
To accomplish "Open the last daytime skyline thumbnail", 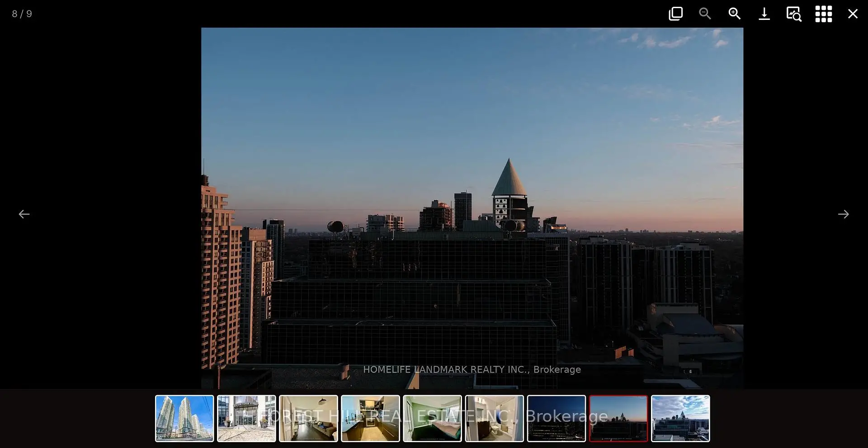I will pyautogui.click(x=680, y=418).
